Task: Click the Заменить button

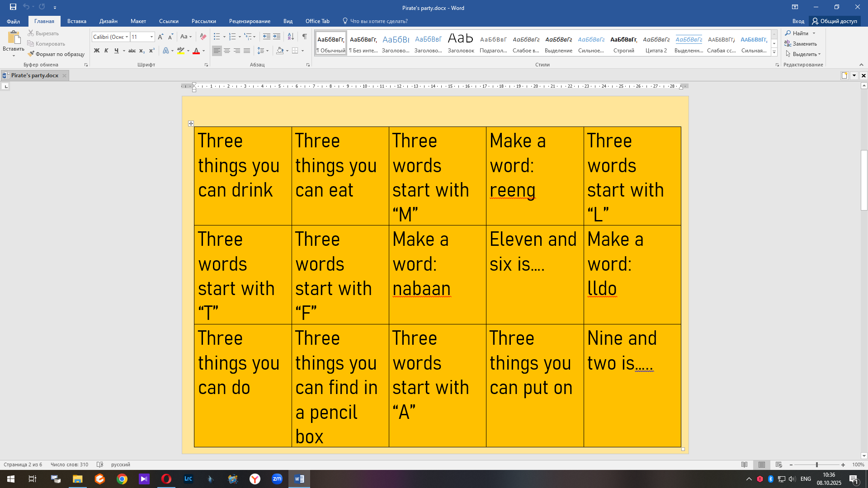Action: point(801,44)
